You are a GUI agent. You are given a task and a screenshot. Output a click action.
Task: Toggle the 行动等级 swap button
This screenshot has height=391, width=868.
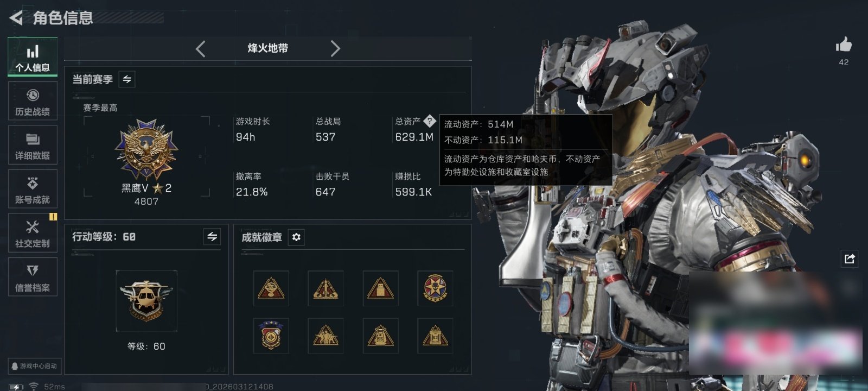212,237
